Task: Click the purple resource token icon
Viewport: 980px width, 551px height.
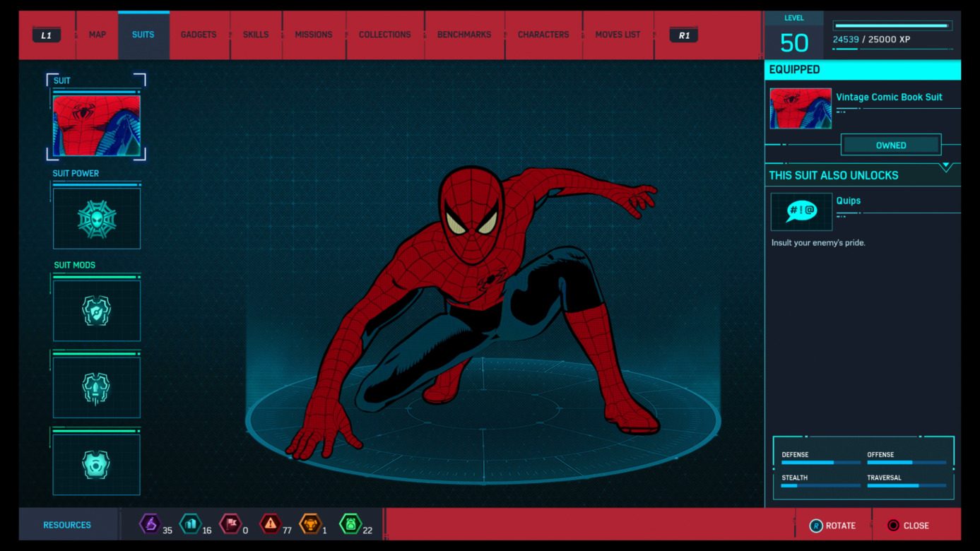Action: click(150, 524)
